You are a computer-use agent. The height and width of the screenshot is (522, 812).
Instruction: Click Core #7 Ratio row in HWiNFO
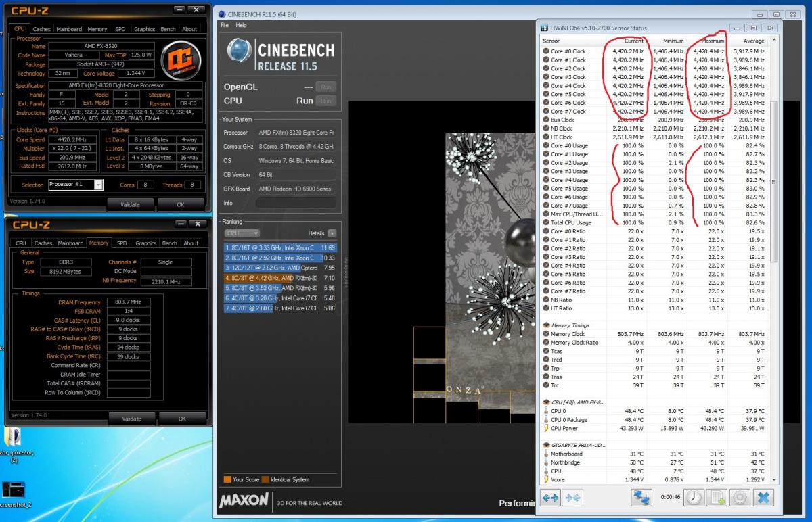coord(654,291)
